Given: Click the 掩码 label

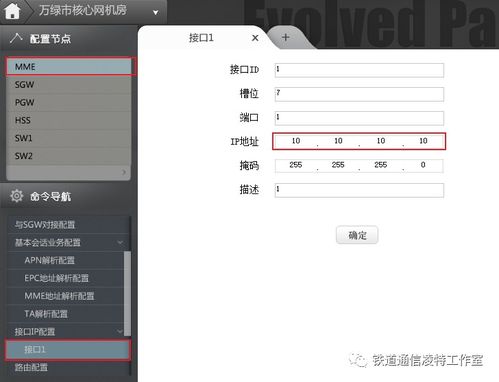Looking at the screenshot, I should [x=249, y=165].
